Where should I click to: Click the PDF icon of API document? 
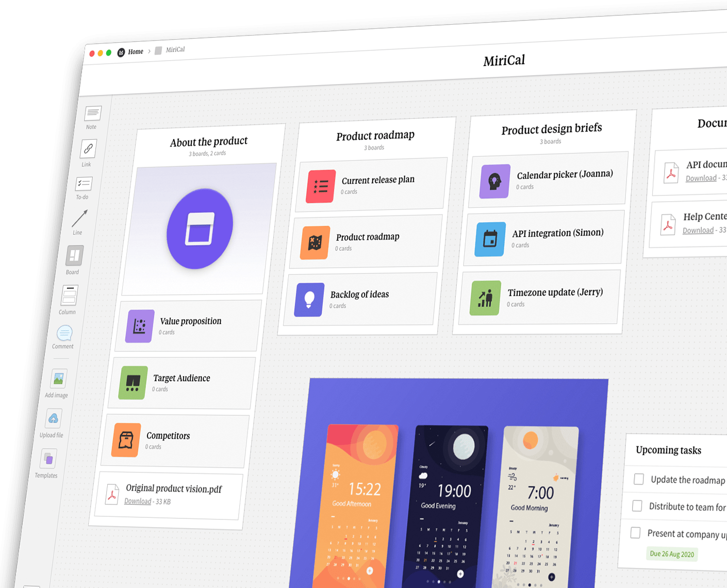(671, 173)
